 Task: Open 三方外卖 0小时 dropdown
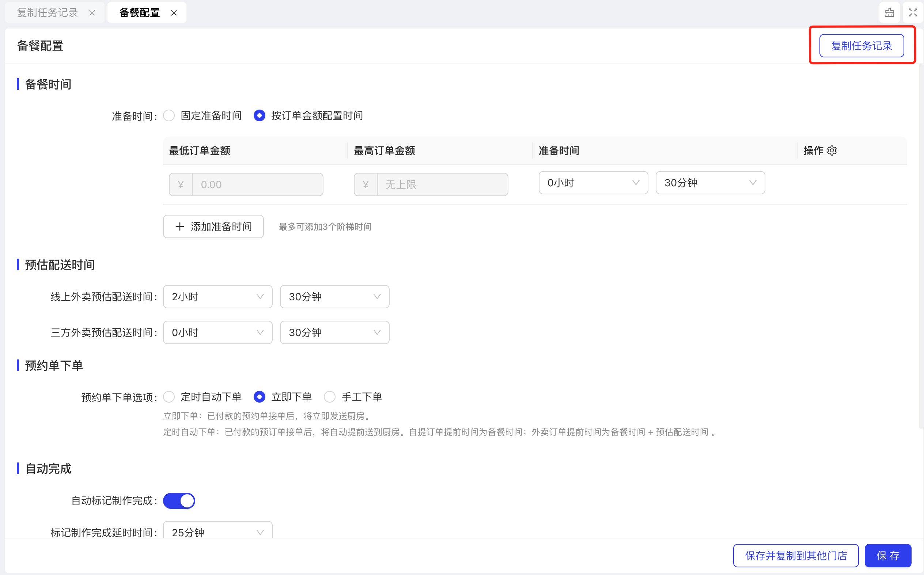[217, 332]
